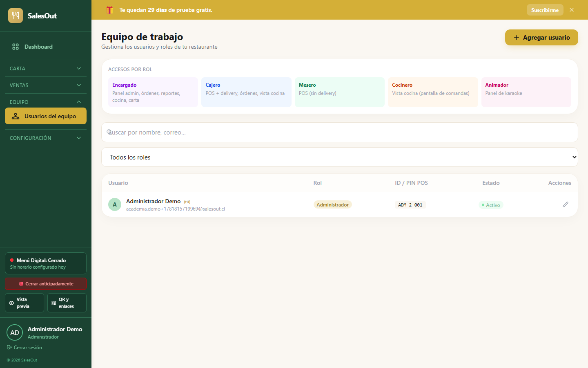The image size is (588, 368).
Task: Click the CONFIGURACIÓN menu label
Action: (x=31, y=138)
